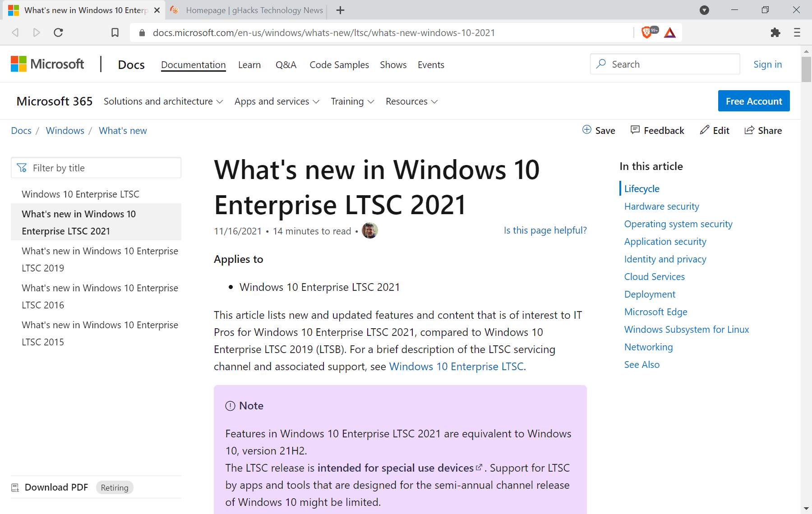Open inline Windows 10 Enterprise LTSC link
Screen dimensions: 812x514
[x=457, y=366]
